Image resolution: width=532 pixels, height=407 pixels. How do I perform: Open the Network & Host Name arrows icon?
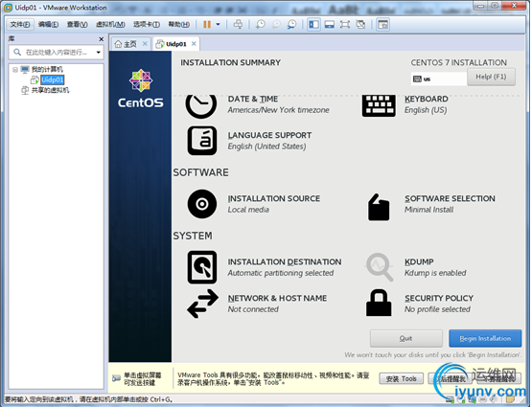[x=202, y=304]
